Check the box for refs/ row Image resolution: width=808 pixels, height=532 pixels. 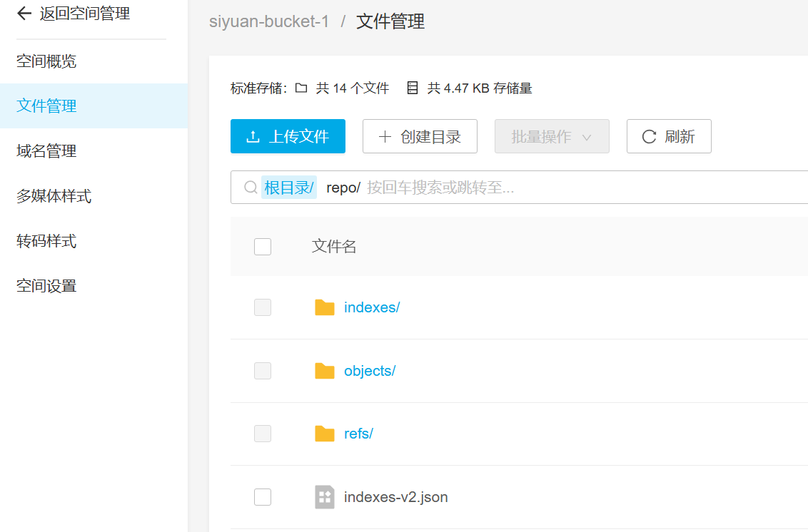(x=263, y=434)
